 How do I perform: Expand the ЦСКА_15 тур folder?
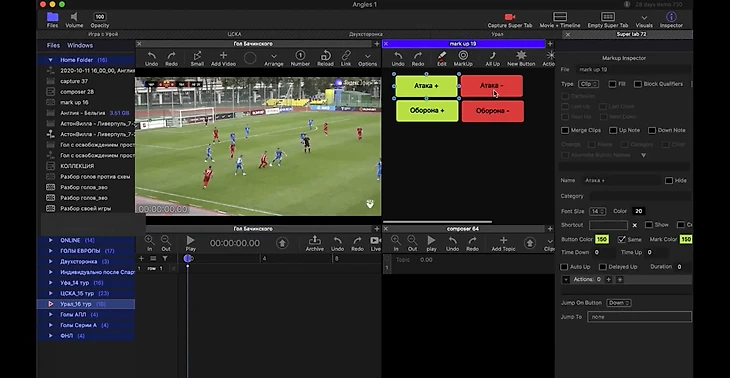tap(51, 293)
